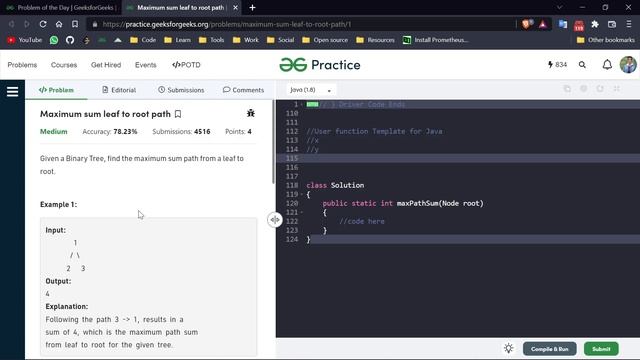
Task: Click the maxPathSum method signature line
Action: click(x=403, y=203)
